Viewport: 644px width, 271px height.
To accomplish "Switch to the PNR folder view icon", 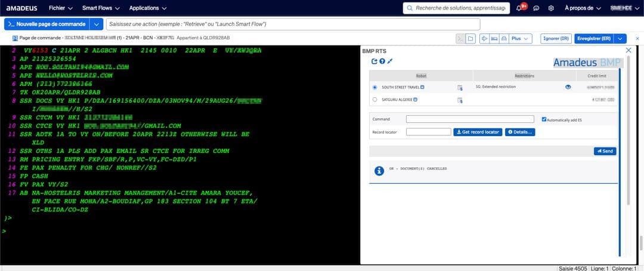I will coord(470,38).
